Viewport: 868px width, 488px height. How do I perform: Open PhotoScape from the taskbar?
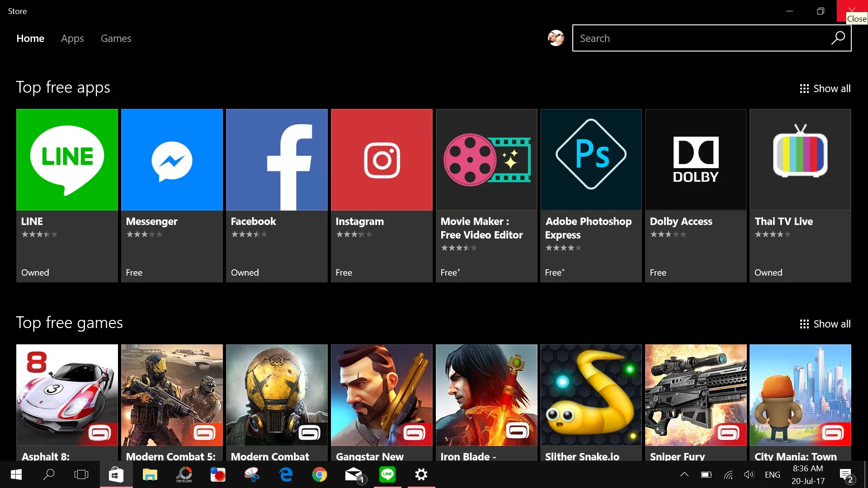[184, 474]
